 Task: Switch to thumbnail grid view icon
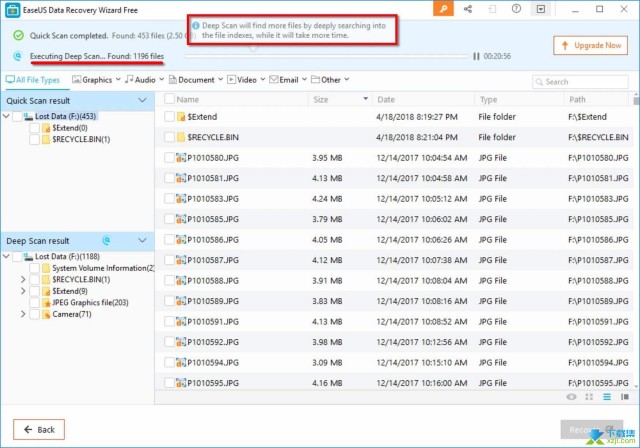pos(589,397)
